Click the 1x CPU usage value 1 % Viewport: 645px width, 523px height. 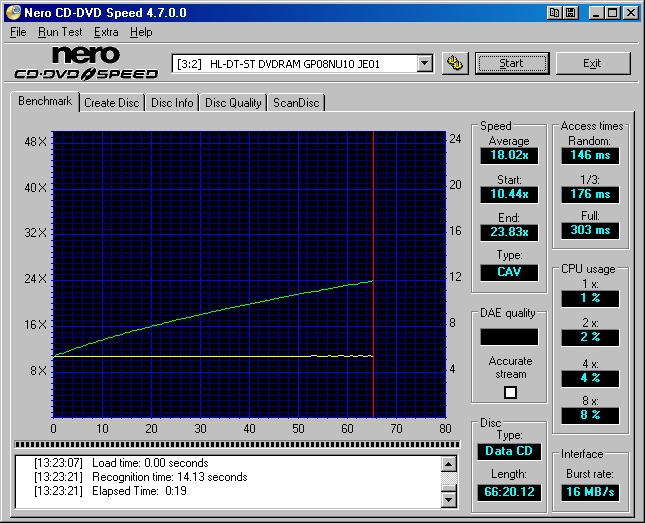(x=590, y=298)
